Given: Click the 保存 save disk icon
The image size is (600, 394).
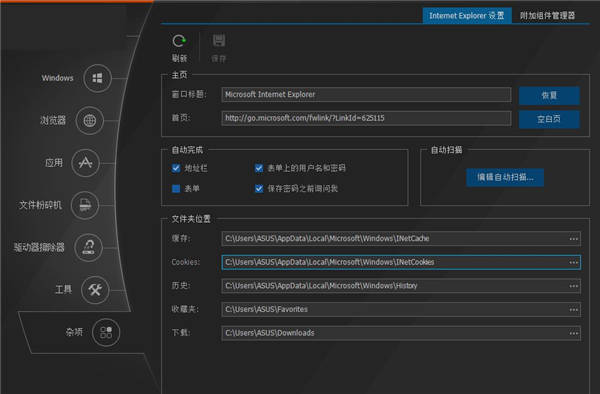Looking at the screenshot, I should pyautogui.click(x=219, y=40).
